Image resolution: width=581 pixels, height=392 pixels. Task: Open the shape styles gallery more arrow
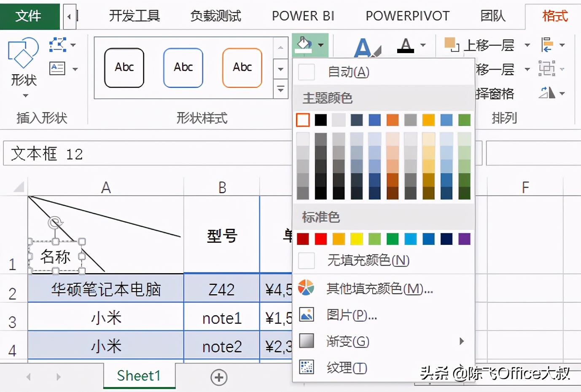(x=280, y=89)
